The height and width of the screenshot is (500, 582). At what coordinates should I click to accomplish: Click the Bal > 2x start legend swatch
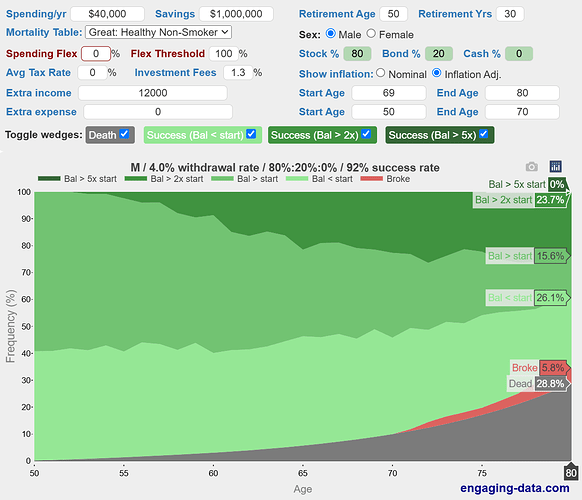[136, 179]
